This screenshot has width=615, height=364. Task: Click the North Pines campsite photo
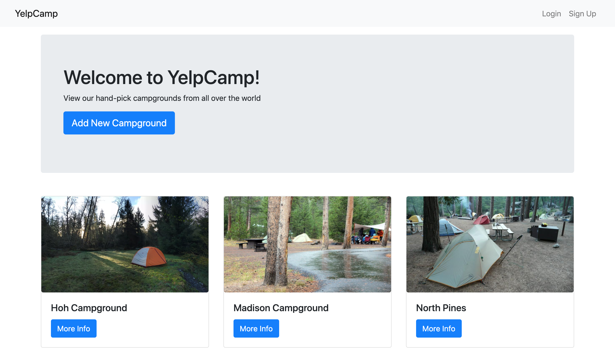click(490, 244)
